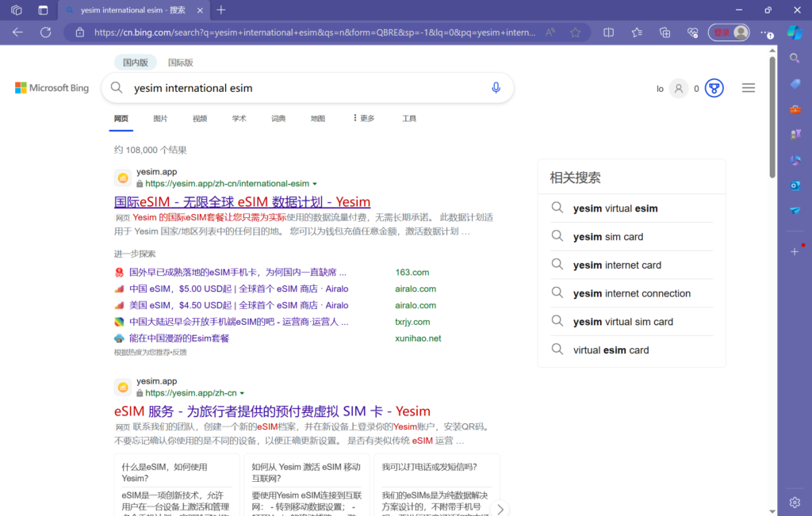Go back to the previous page
Screen dimensions: 812x516
[17, 32]
